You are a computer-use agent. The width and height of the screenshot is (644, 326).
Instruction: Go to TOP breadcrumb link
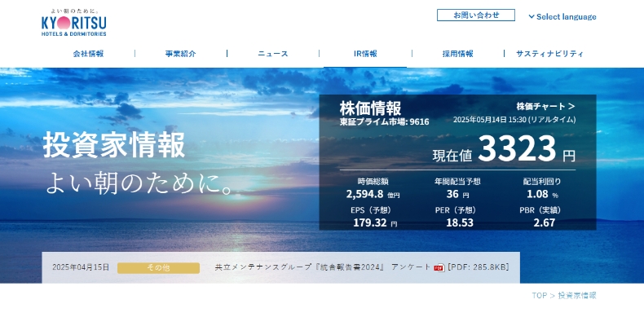540,296
